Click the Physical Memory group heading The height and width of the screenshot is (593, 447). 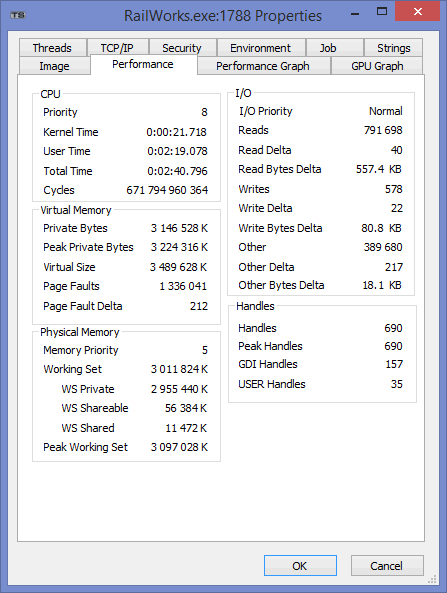[80, 332]
